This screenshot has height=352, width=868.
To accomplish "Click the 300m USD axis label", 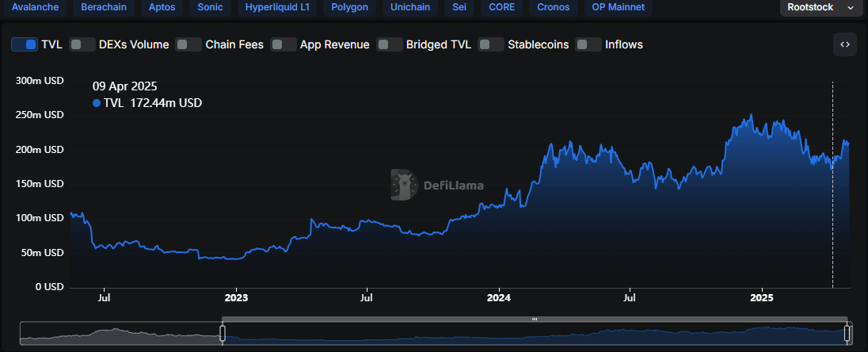I will (x=40, y=81).
